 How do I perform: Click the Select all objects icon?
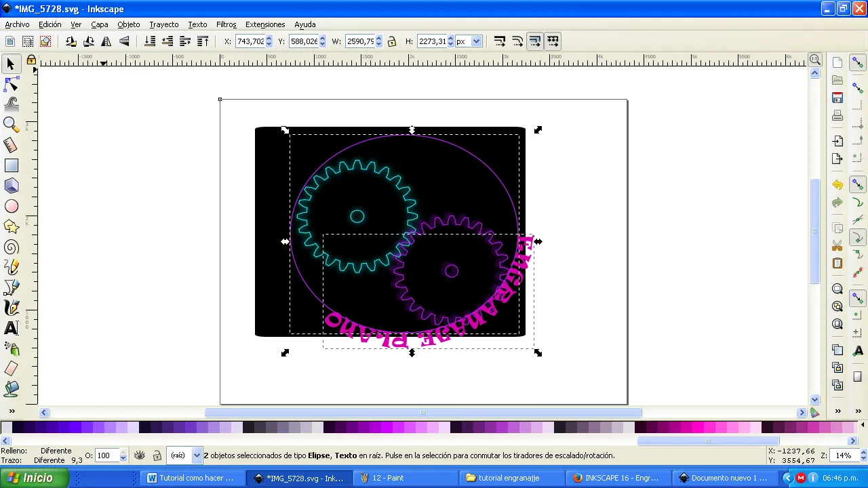click(10, 41)
